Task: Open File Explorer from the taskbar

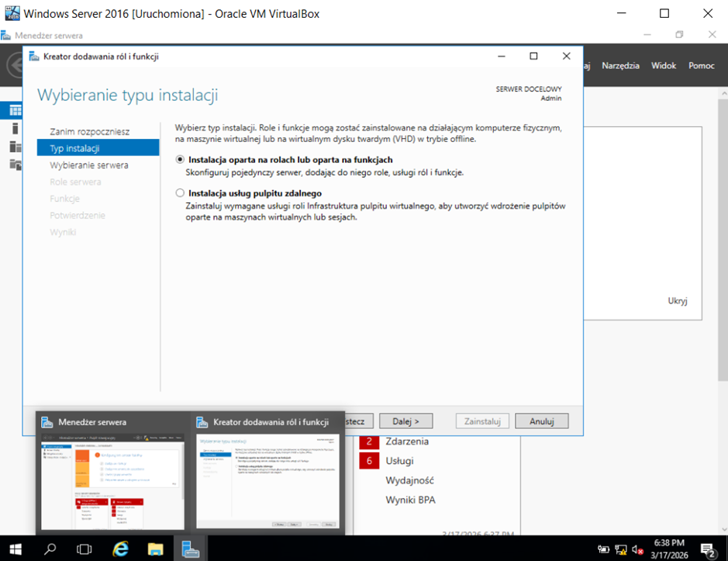Action: [x=156, y=549]
